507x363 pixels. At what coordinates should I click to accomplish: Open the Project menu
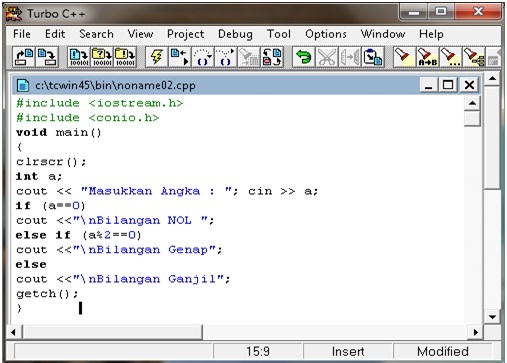pyautogui.click(x=185, y=34)
